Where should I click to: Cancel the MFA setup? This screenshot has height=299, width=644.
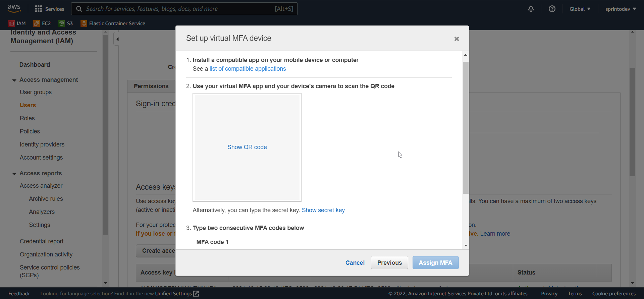tap(355, 263)
